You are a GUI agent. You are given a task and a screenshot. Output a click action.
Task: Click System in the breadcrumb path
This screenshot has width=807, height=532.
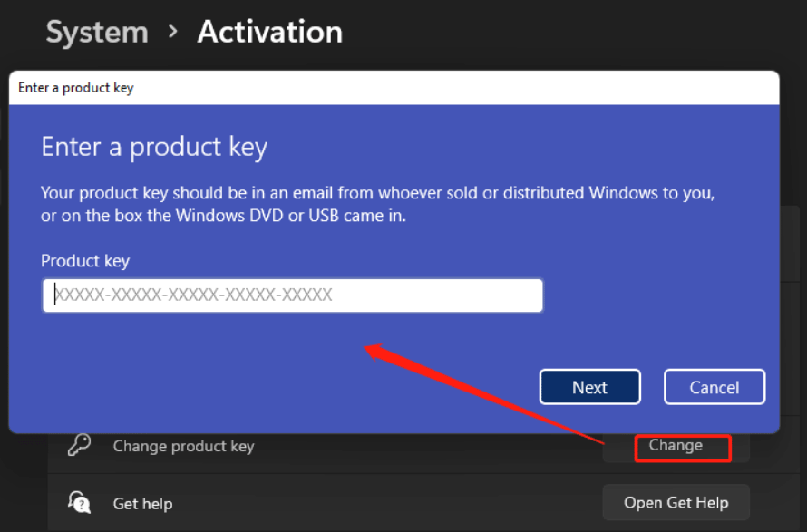pos(96,32)
